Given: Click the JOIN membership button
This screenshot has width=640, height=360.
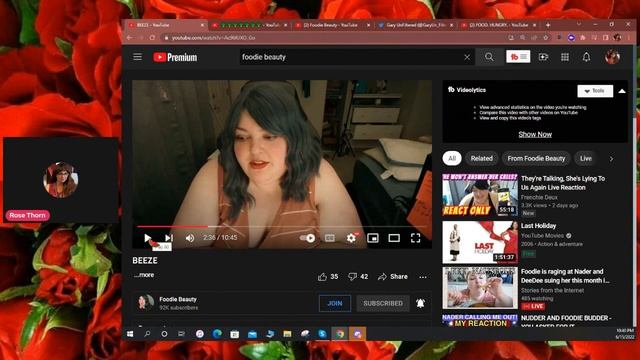Looking at the screenshot, I should pyautogui.click(x=335, y=303).
